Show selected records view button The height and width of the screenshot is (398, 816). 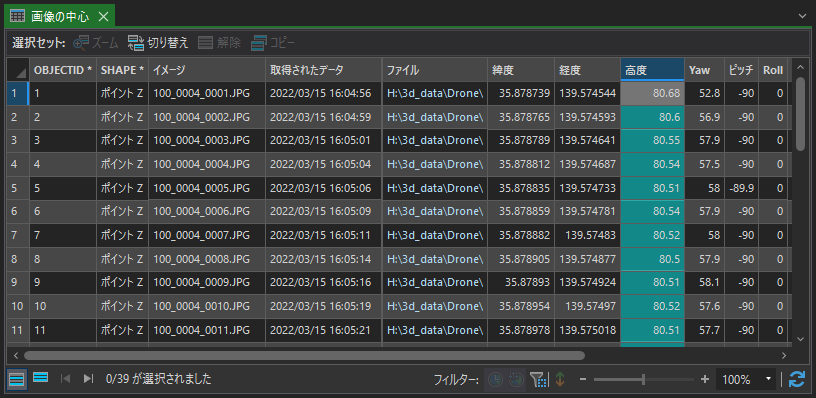(41, 378)
